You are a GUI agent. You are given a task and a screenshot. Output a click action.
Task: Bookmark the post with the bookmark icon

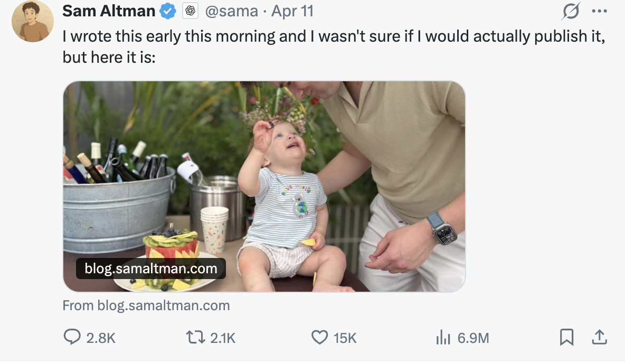566,337
